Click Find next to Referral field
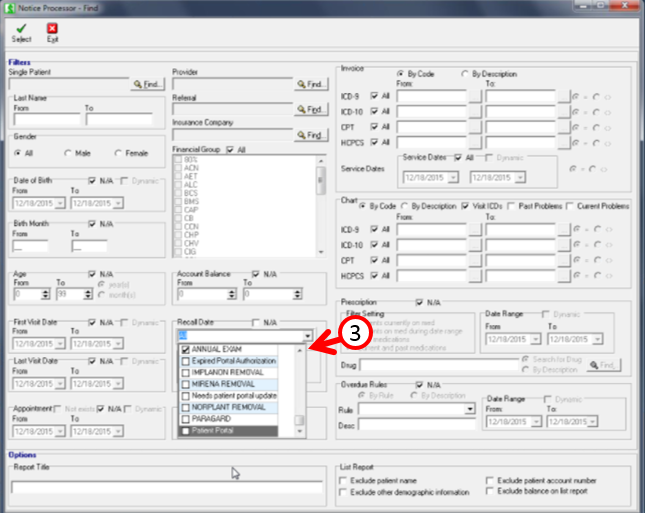 [311, 109]
